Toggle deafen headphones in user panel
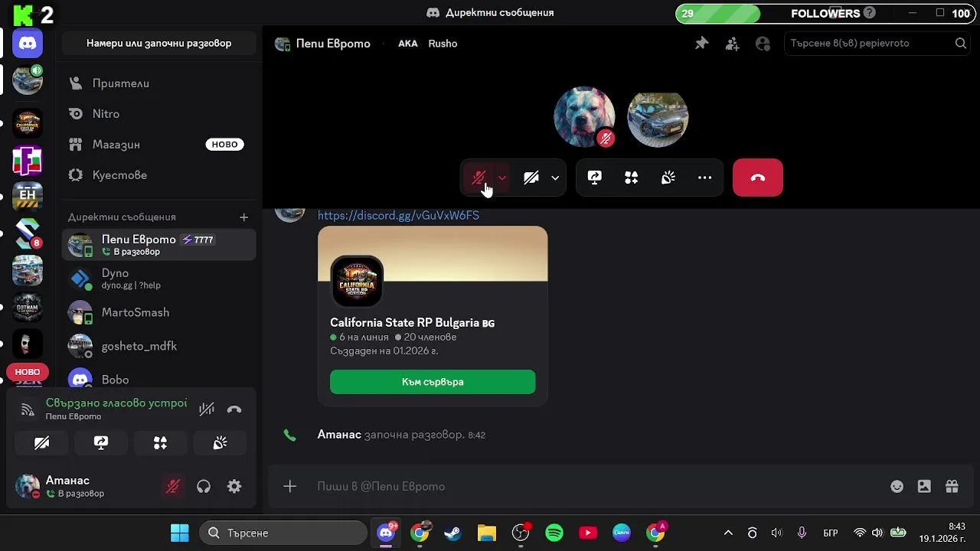 [x=204, y=486]
